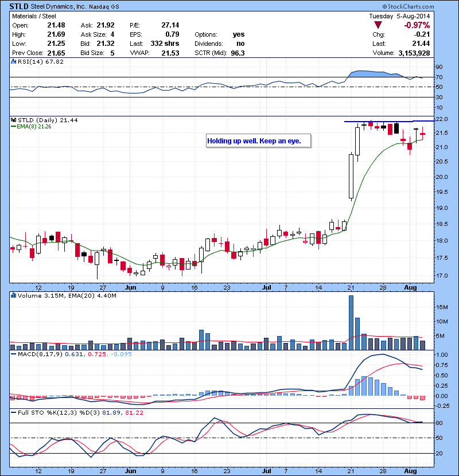Click the RSI(14) 67.82 label
The image size is (459, 476).
(x=41, y=61)
